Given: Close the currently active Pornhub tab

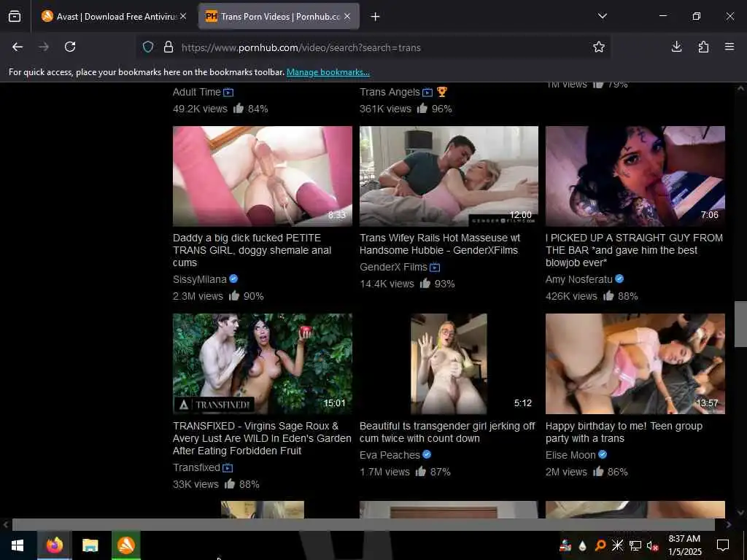Looking at the screenshot, I should (347, 16).
